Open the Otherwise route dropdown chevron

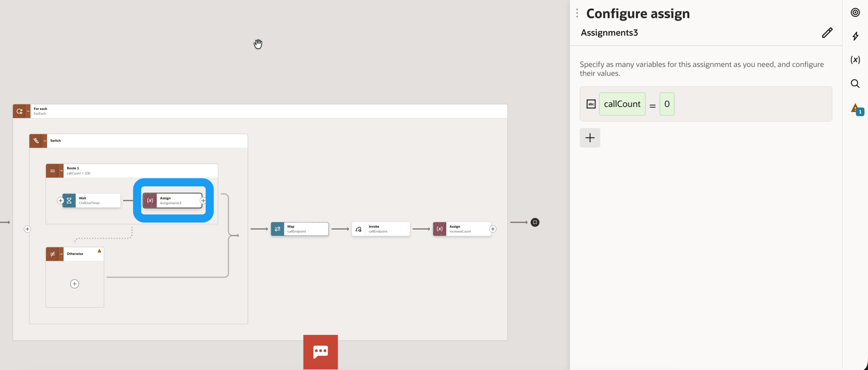(x=61, y=254)
